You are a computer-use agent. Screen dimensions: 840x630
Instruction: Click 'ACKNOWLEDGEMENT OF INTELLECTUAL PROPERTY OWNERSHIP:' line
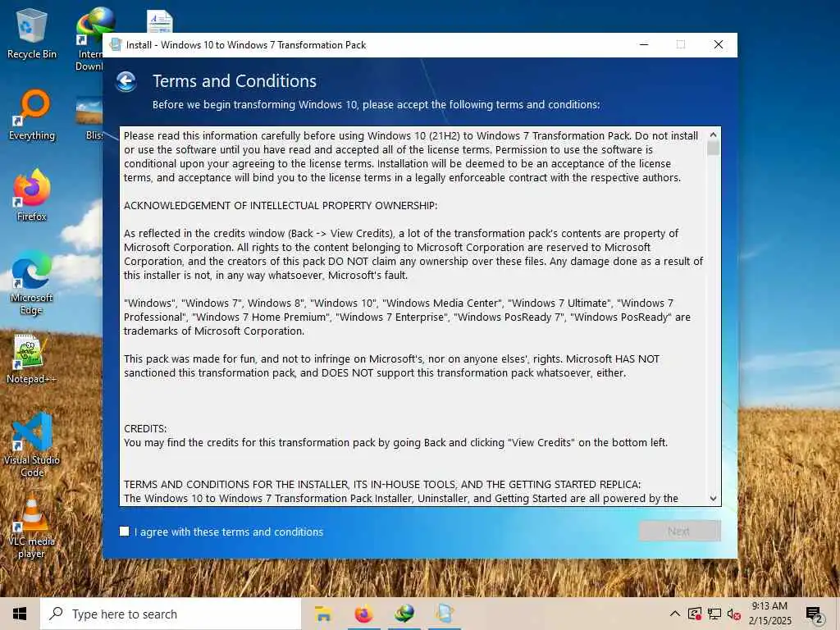click(281, 206)
